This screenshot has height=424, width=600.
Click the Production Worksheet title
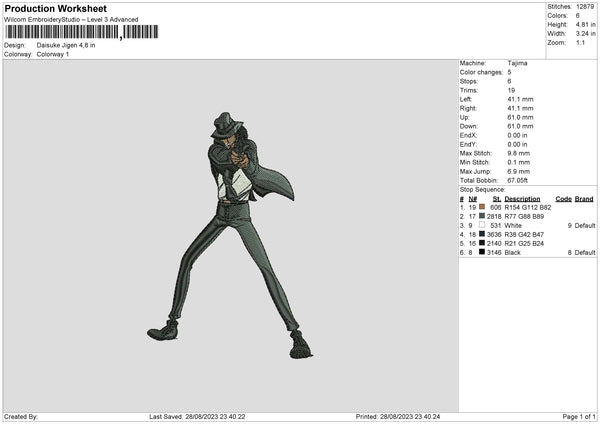[55, 8]
